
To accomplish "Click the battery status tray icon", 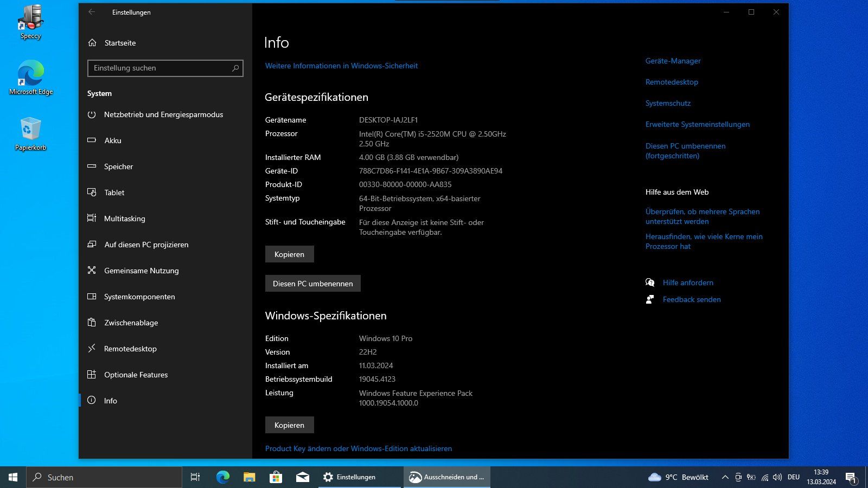I will 751,477.
